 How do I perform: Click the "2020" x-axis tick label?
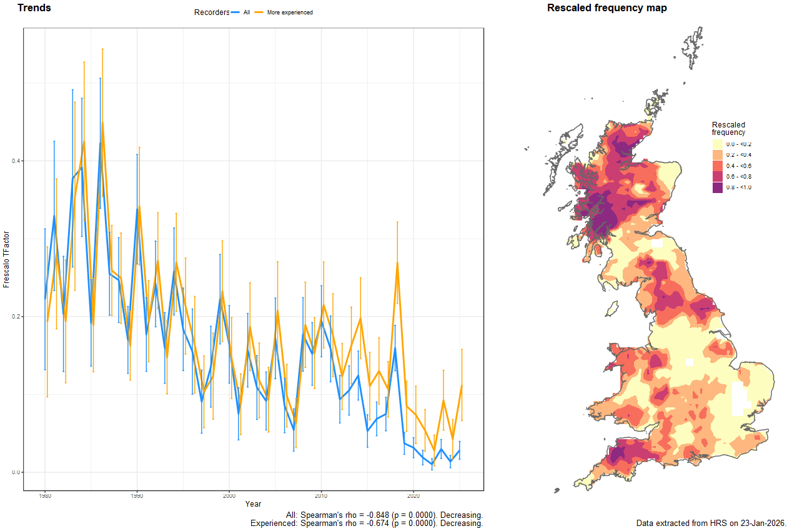413,495
